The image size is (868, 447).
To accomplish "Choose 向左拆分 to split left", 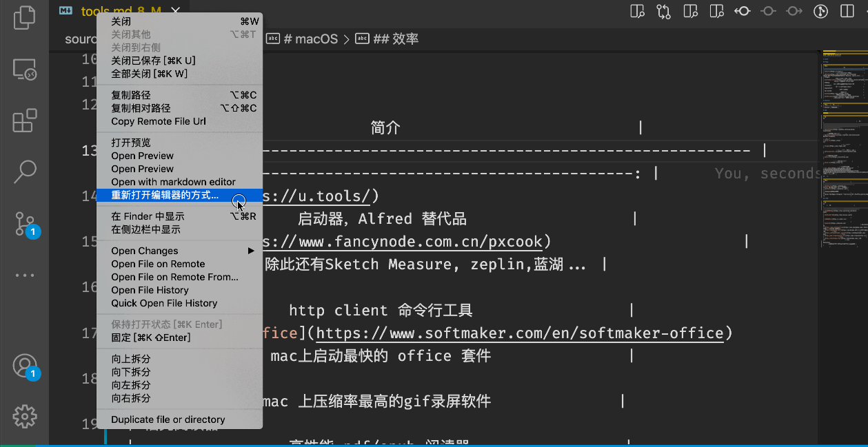I will [x=179, y=385].
